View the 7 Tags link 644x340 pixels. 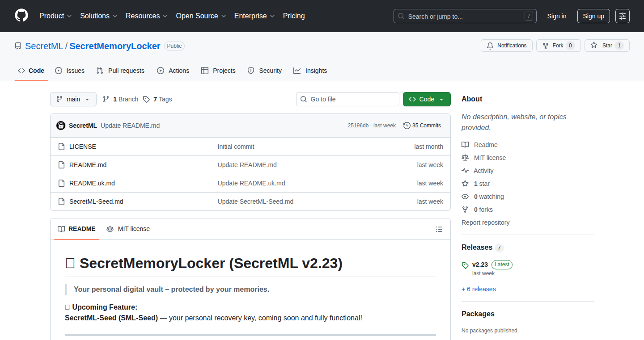pyautogui.click(x=157, y=99)
